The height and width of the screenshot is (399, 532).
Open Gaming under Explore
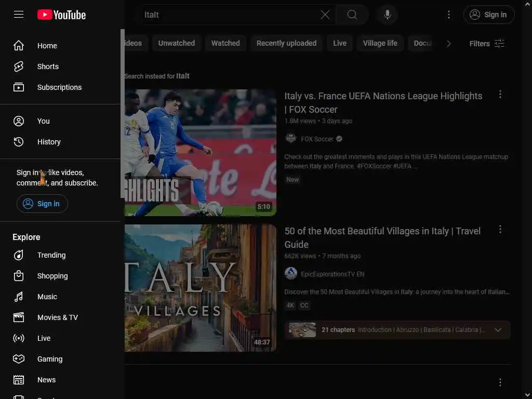point(60,359)
